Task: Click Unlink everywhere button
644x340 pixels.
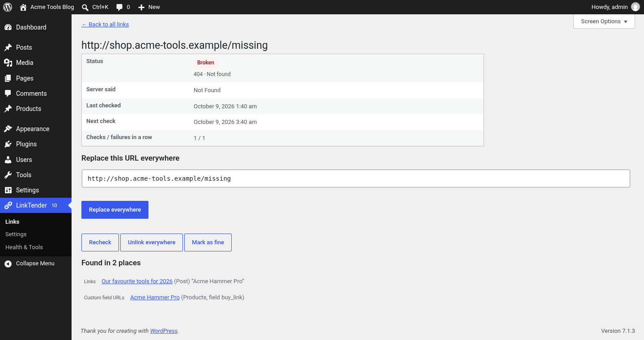Action: click(x=152, y=242)
